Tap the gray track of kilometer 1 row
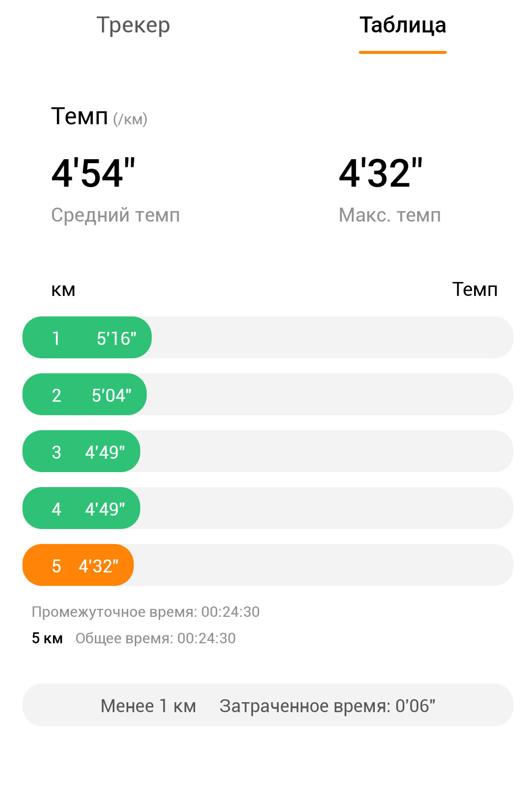 click(x=332, y=337)
